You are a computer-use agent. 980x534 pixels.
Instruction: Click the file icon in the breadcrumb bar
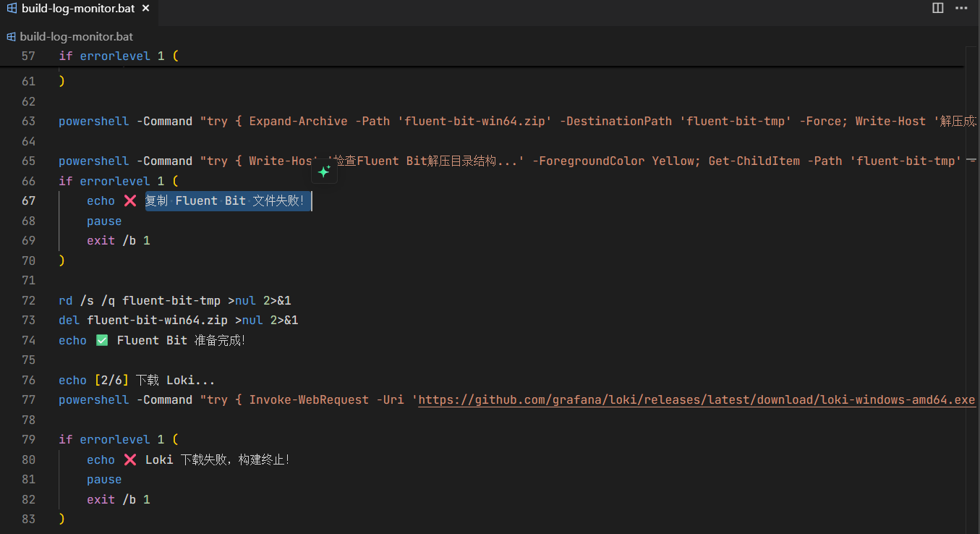(x=11, y=36)
